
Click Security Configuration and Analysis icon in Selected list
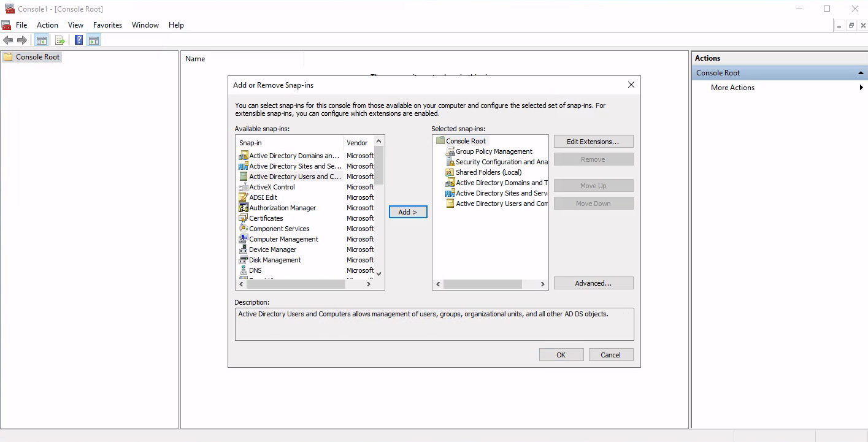click(450, 162)
